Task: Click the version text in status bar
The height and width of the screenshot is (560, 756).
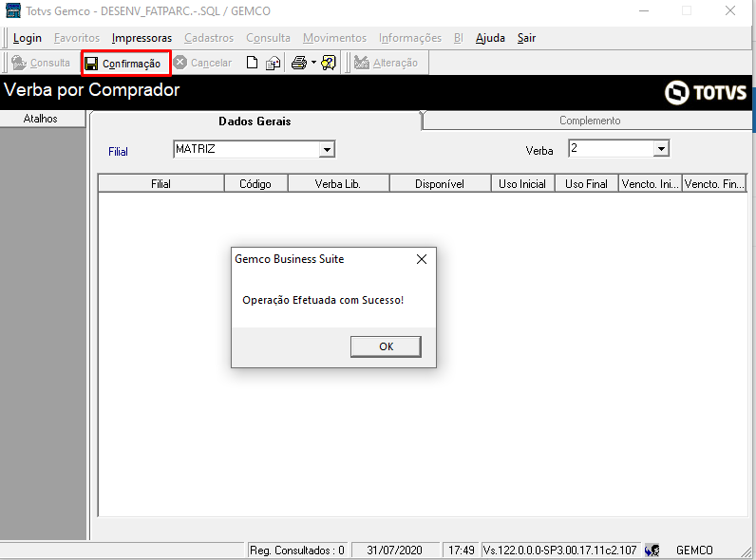Action: [559, 550]
